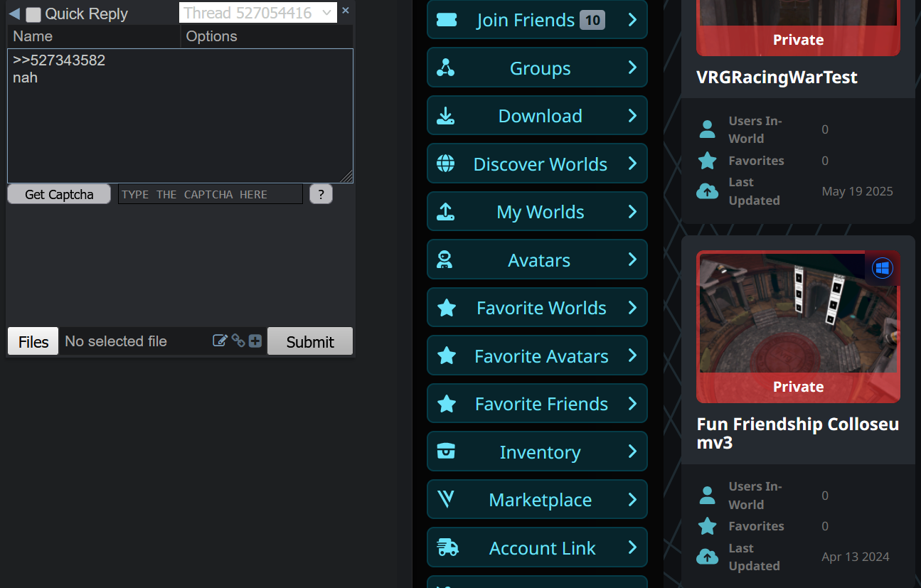Open the Fun Friendship Colloseum world thumbnail
This screenshot has width=921, height=588.
point(798,326)
